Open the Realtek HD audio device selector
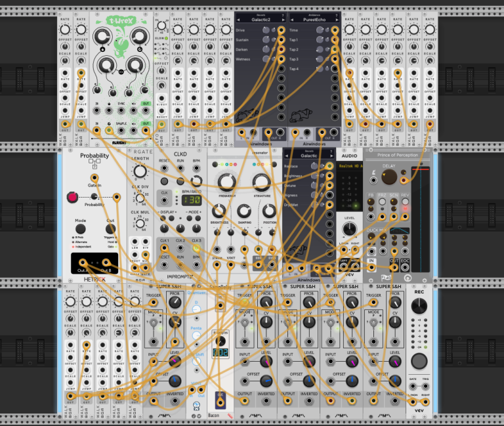 (350, 166)
